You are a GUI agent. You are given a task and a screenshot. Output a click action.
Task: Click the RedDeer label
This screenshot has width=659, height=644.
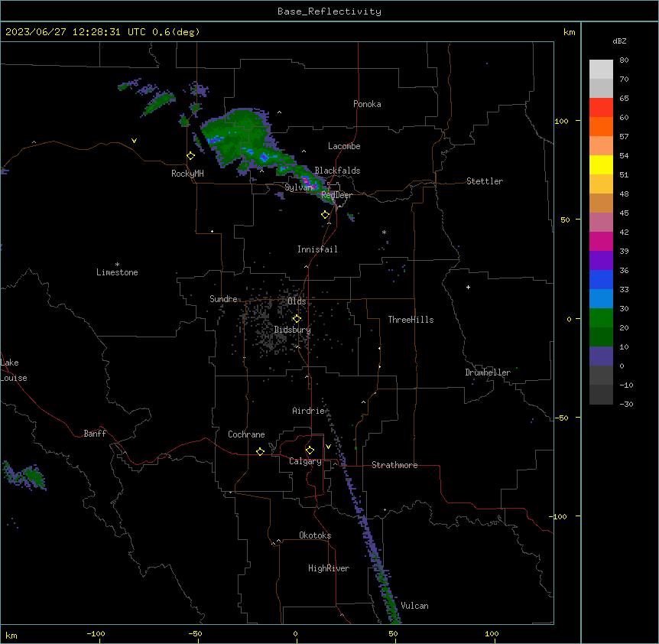(x=336, y=195)
